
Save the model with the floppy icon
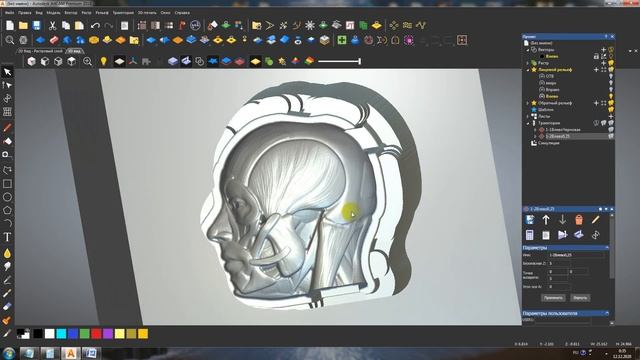[37, 25]
